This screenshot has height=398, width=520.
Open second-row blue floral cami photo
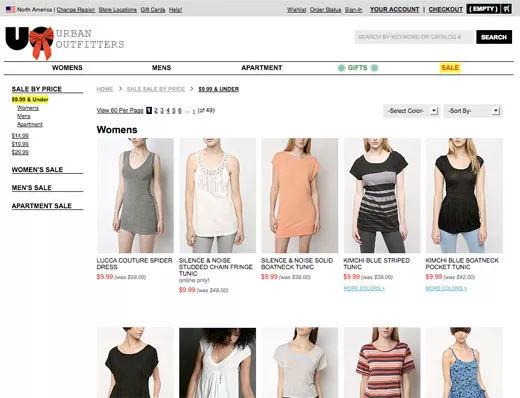point(464,363)
